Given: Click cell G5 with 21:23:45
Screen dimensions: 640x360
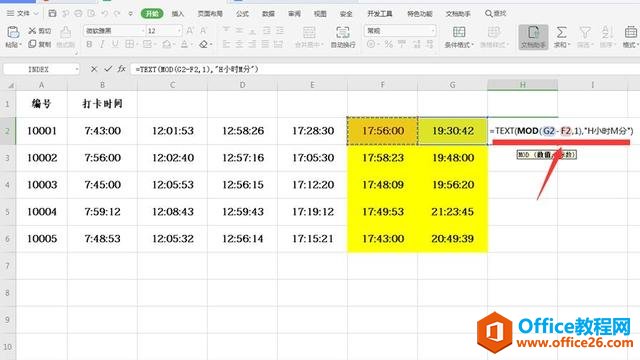Looking at the screenshot, I should tap(452, 212).
